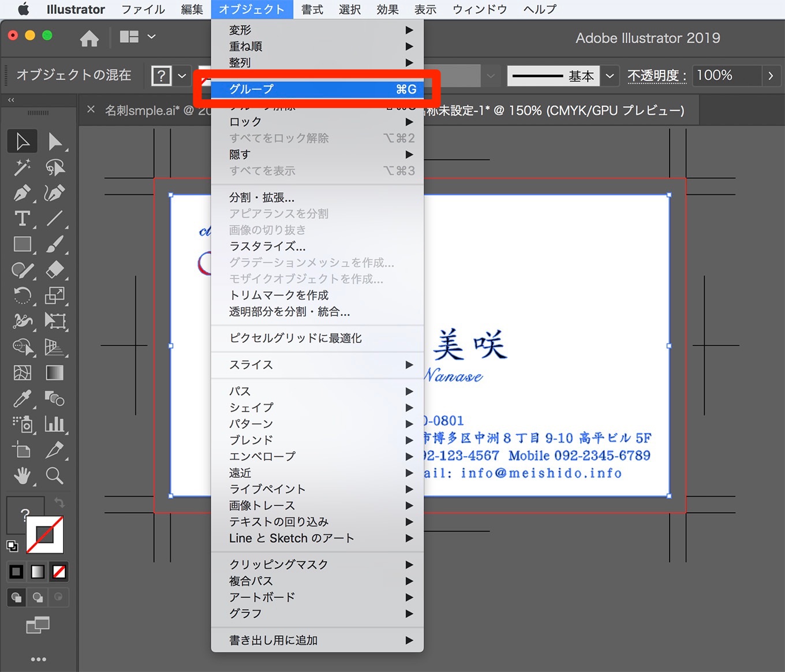Select the Mesh tool
This screenshot has height=672, width=785.
tap(23, 372)
